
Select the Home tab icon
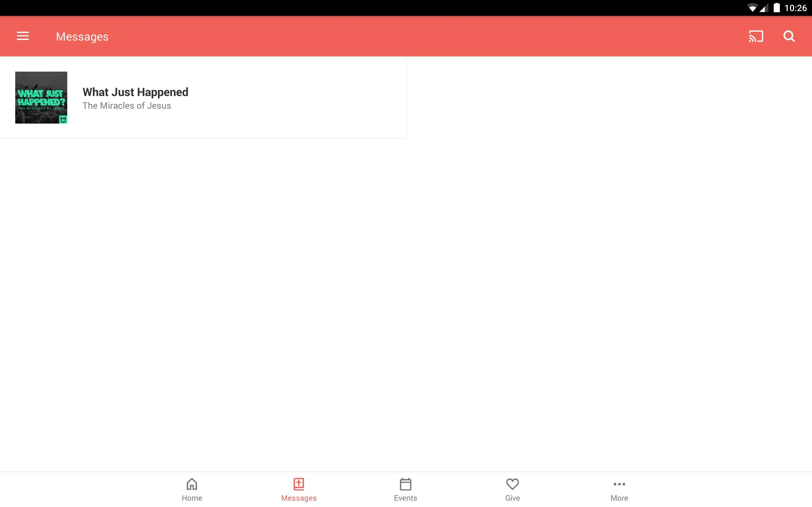pyautogui.click(x=192, y=484)
